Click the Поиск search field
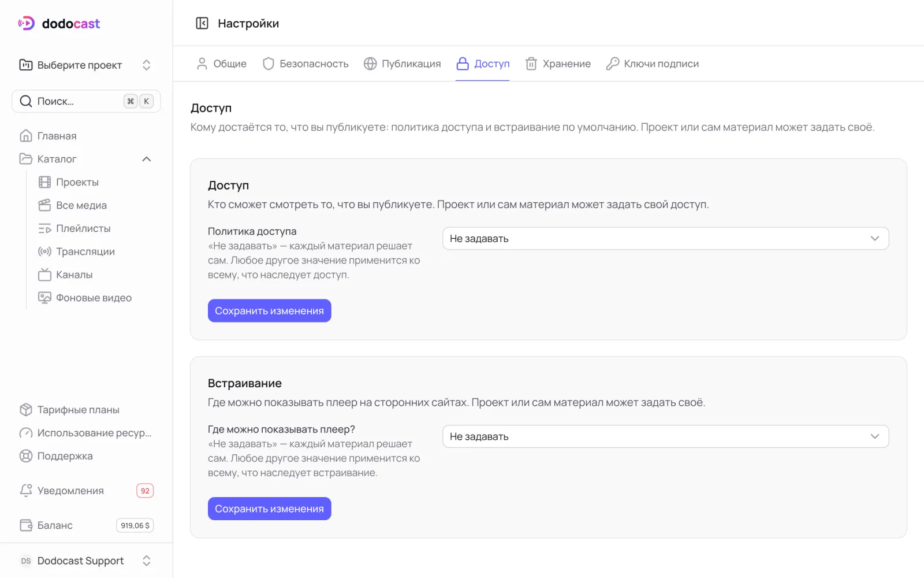This screenshot has width=924, height=578. coord(86,101)
